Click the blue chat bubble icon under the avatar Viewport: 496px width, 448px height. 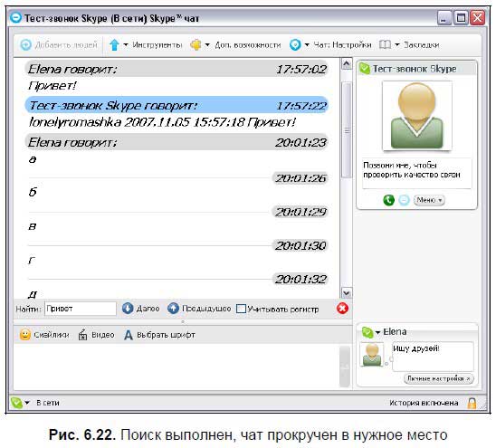click(x=404, y=200)
